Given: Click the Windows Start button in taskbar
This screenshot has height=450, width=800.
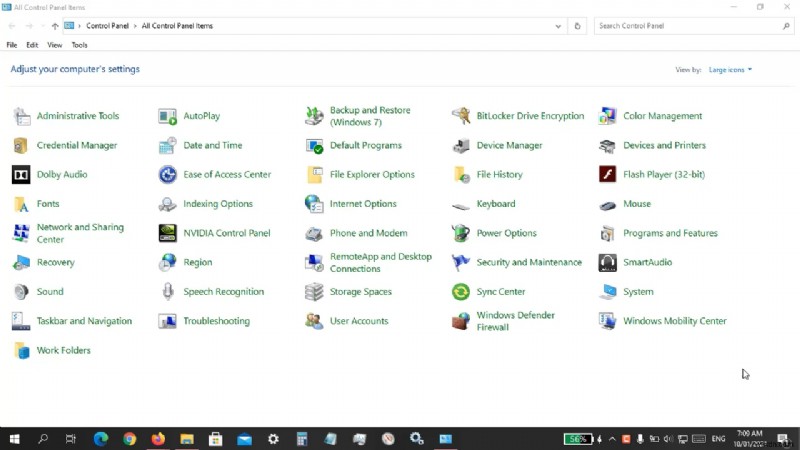Looking at the screenshot, I should 14,439.
